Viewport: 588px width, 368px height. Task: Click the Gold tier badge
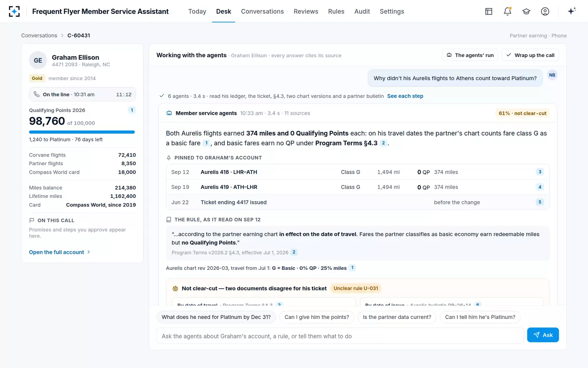click(37, 79)
